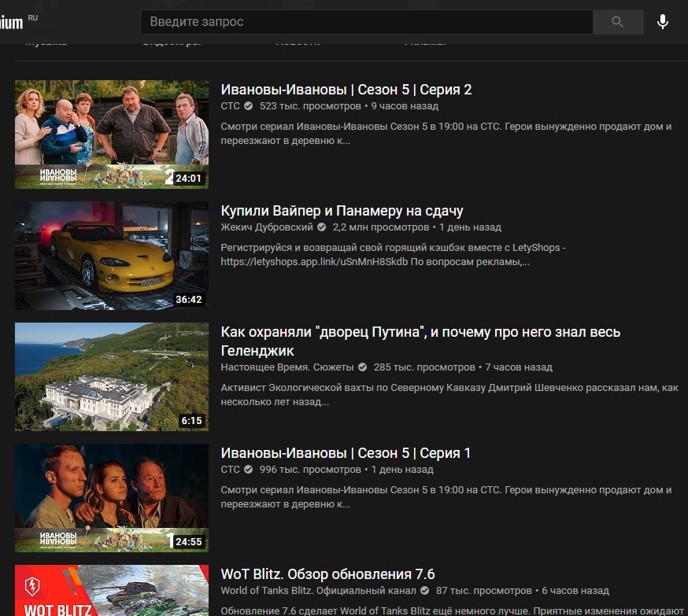688x616 pixels.
Task: Activate voice search microphone icon
Action: click(x=663, y=22)
